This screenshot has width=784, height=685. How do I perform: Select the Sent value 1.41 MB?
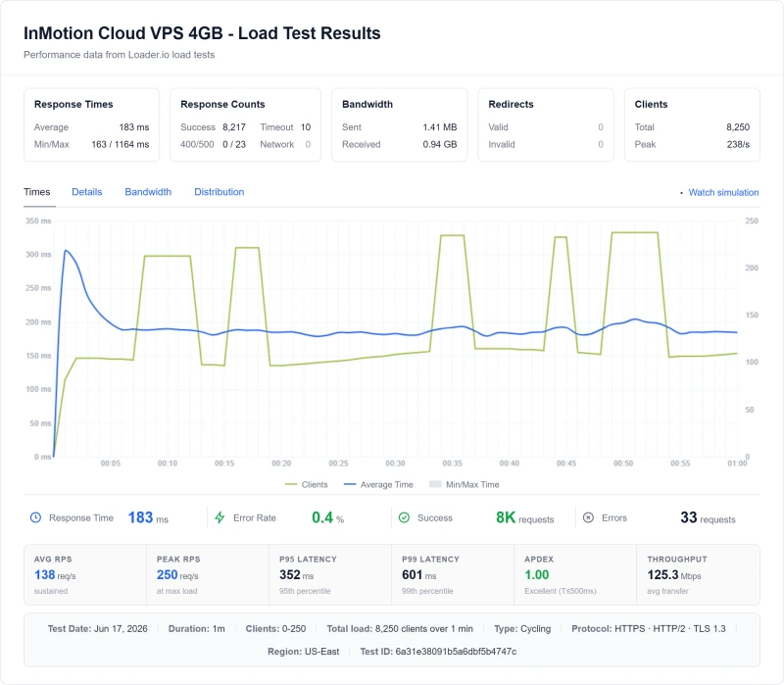coord(439,127)
